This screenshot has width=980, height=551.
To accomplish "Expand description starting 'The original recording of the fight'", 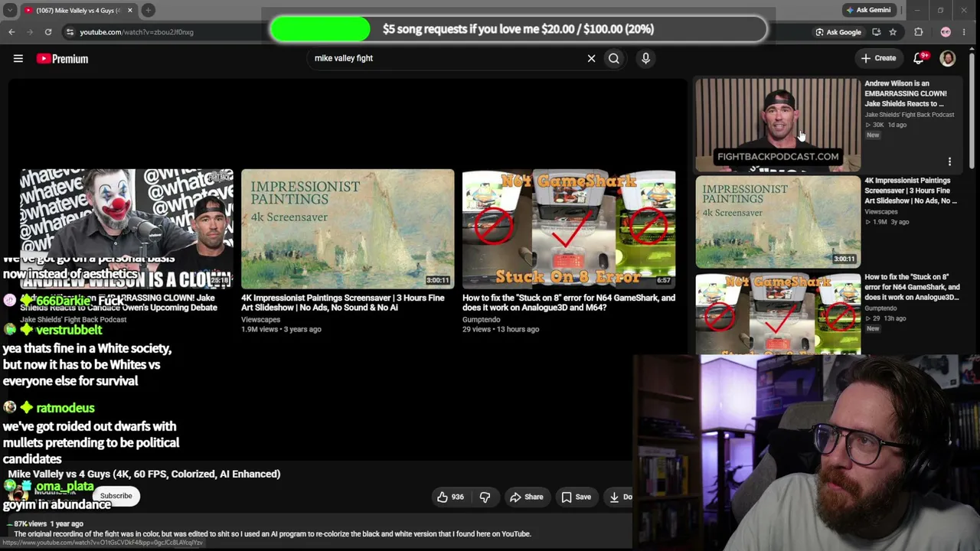I will 273,533.
